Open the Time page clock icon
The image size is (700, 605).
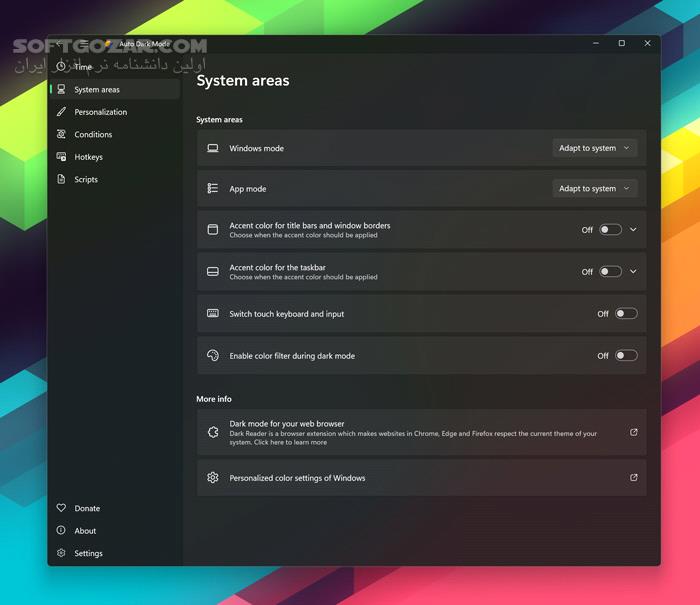pyautogui.click(x=61, y=67)
